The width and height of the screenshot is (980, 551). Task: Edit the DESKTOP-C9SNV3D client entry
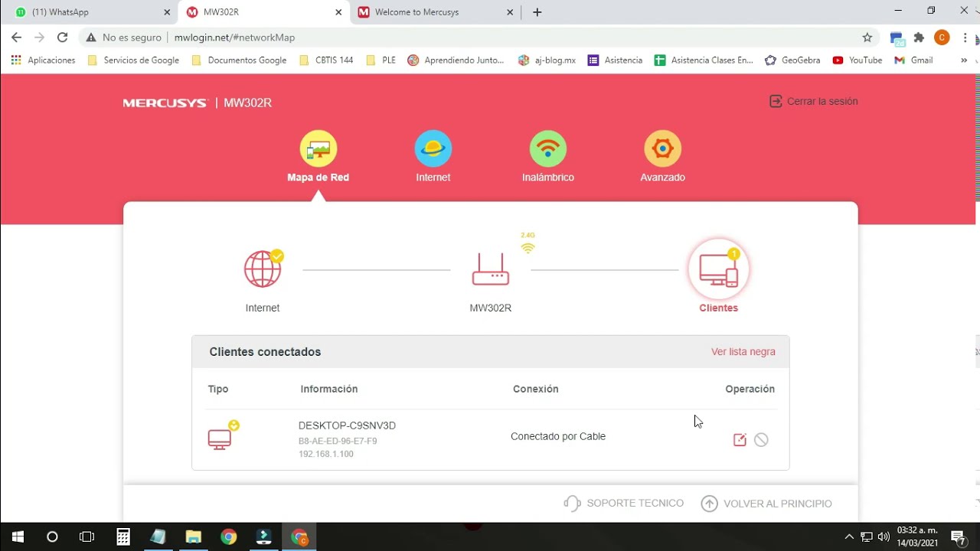(x=740, y=439)
